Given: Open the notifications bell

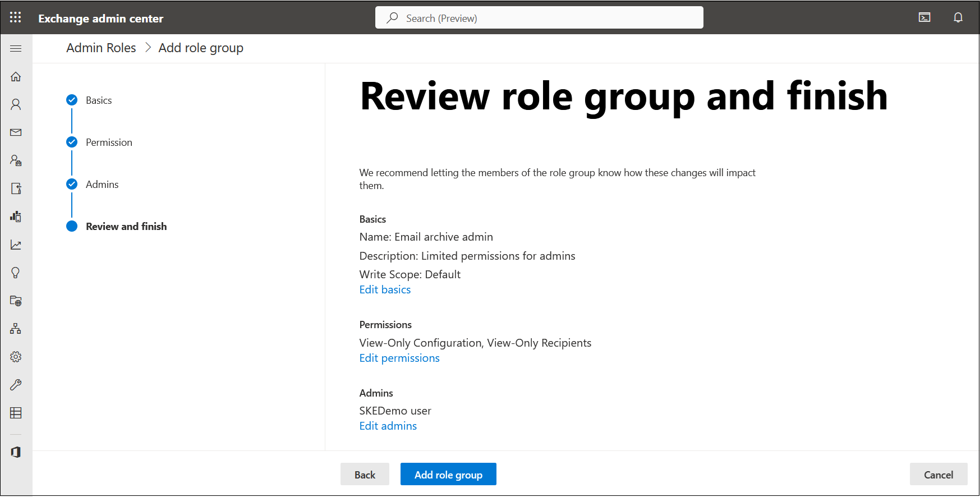Looking at the screenshot, I should click(x=958, y=17).
